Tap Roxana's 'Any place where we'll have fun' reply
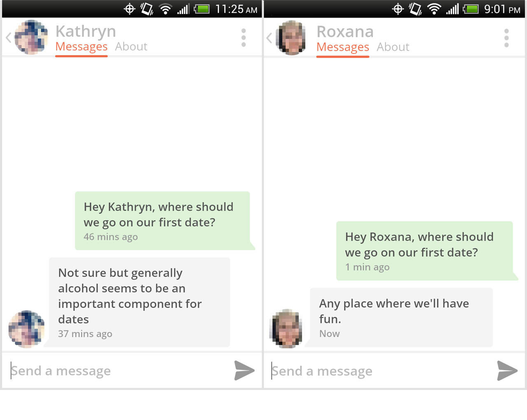This screenshot has height=420, width=527. 401,317
